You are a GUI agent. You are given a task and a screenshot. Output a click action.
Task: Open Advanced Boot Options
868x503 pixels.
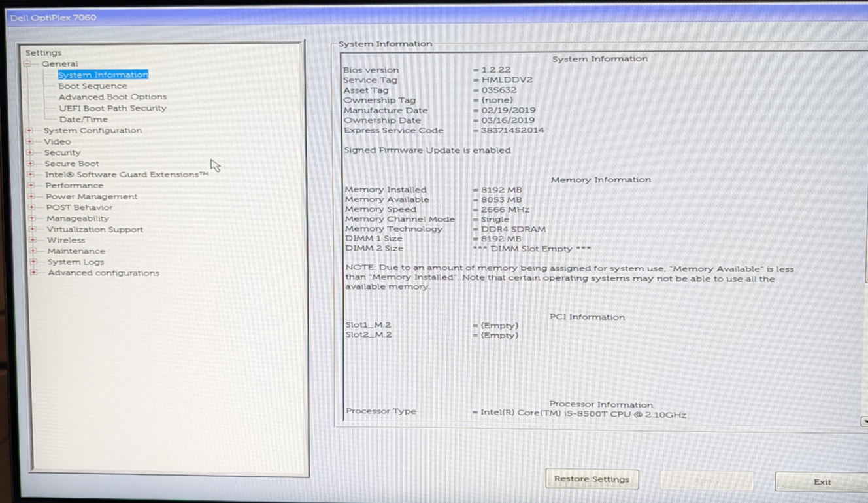[112, 97]
